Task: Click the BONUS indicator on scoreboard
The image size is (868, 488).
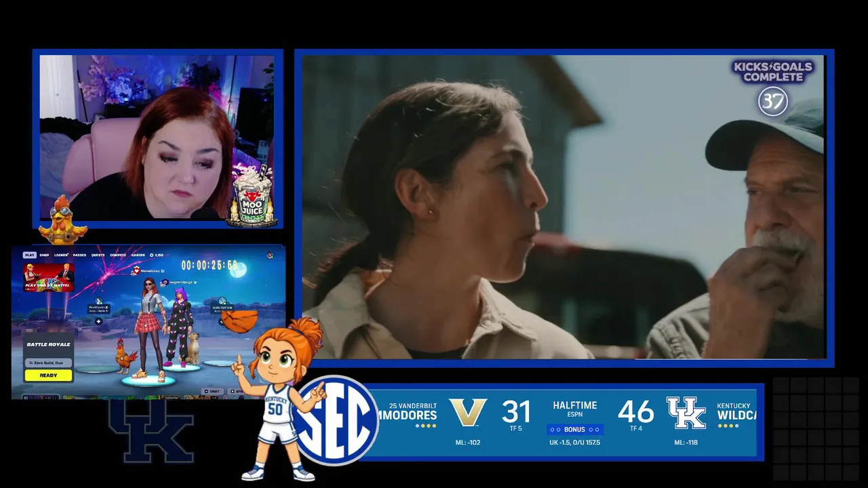Action: 575,430
